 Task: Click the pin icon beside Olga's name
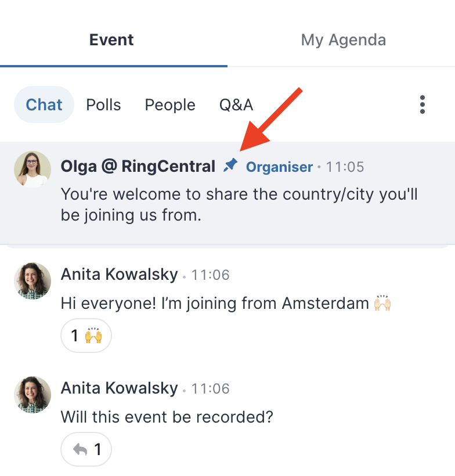point(230,165)
